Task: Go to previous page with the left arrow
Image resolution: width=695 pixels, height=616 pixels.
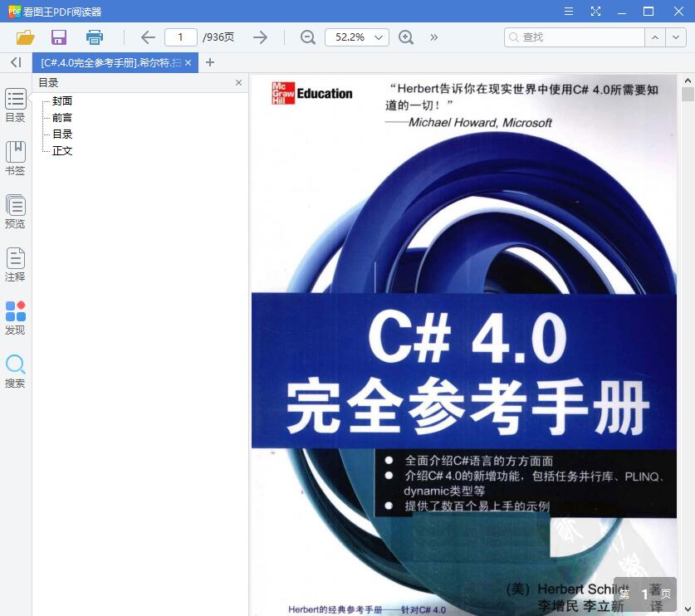Action: [x=148, y=37]
